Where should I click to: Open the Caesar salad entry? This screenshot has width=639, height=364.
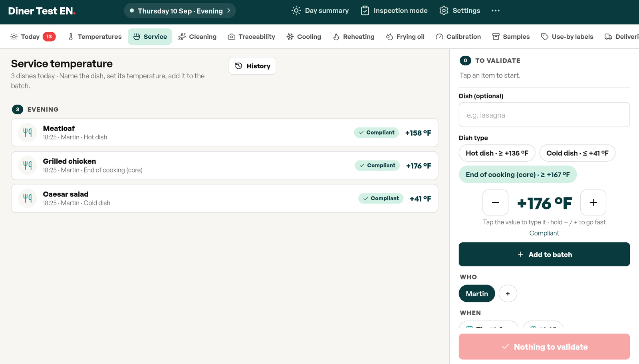(224, 198)
